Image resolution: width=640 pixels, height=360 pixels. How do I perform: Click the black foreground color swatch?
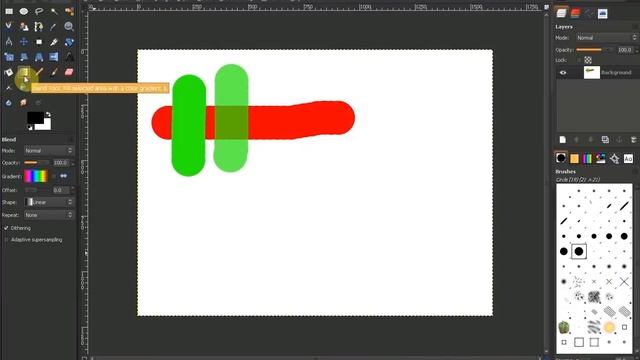[35, 118]
